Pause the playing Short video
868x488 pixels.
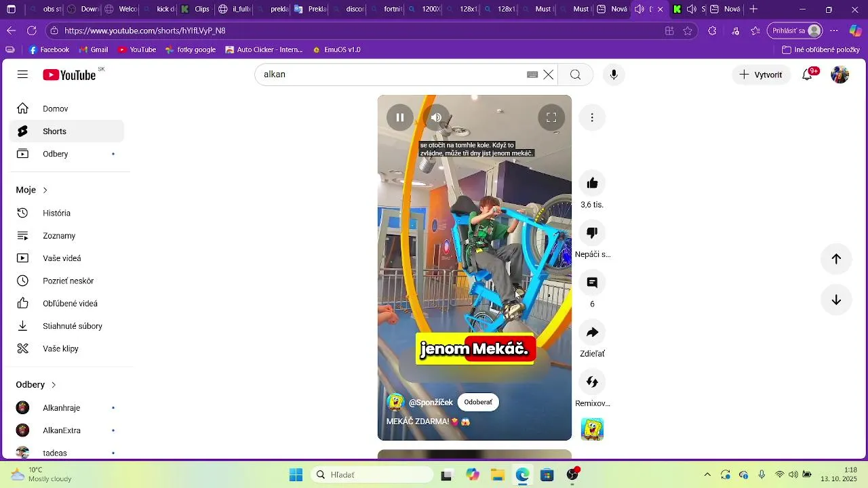pyautogui.click(x=400, y=117)
